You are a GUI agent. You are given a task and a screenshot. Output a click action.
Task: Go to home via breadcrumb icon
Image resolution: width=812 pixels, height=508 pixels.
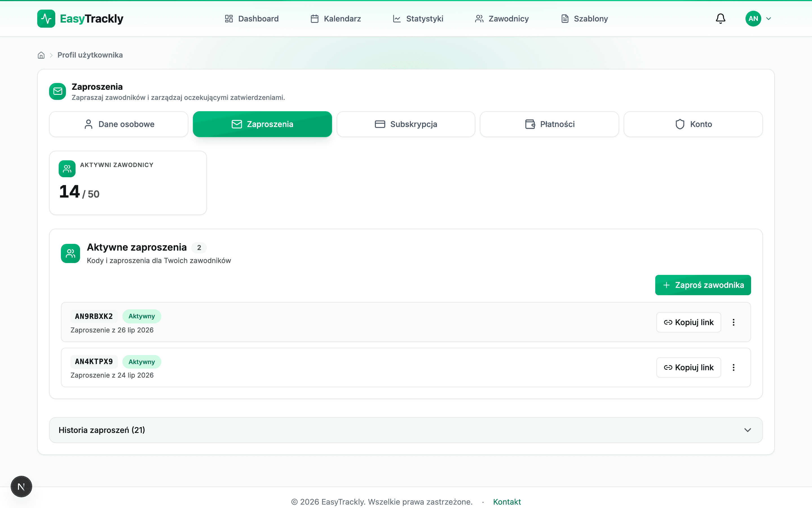point(41,55)
